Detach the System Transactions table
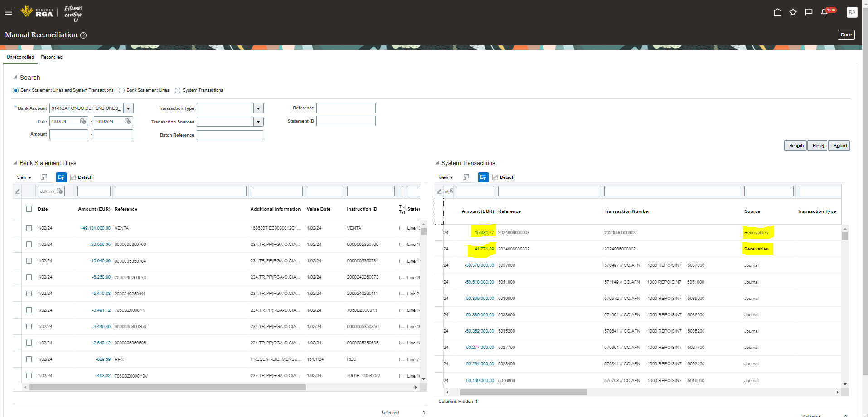Image resolution: width=868 pixels, height=417 pixels. pyautogui.click(x=503, y=177)
